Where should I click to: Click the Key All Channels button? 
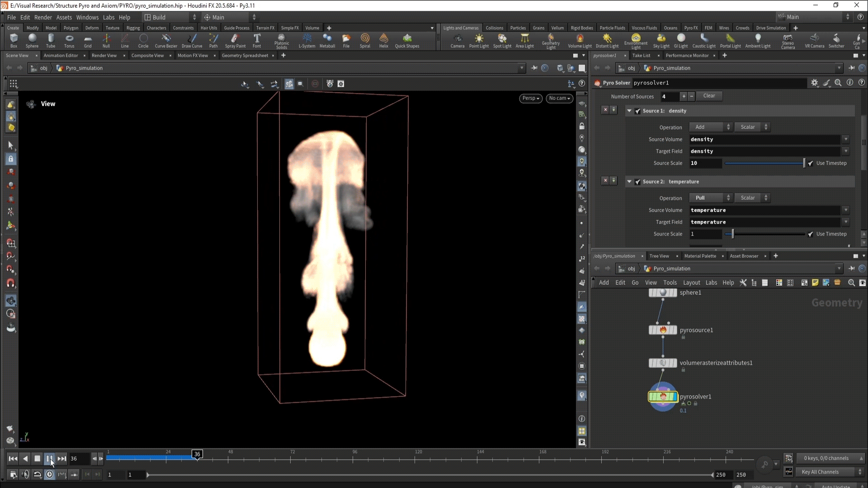[x=820, y=472]
